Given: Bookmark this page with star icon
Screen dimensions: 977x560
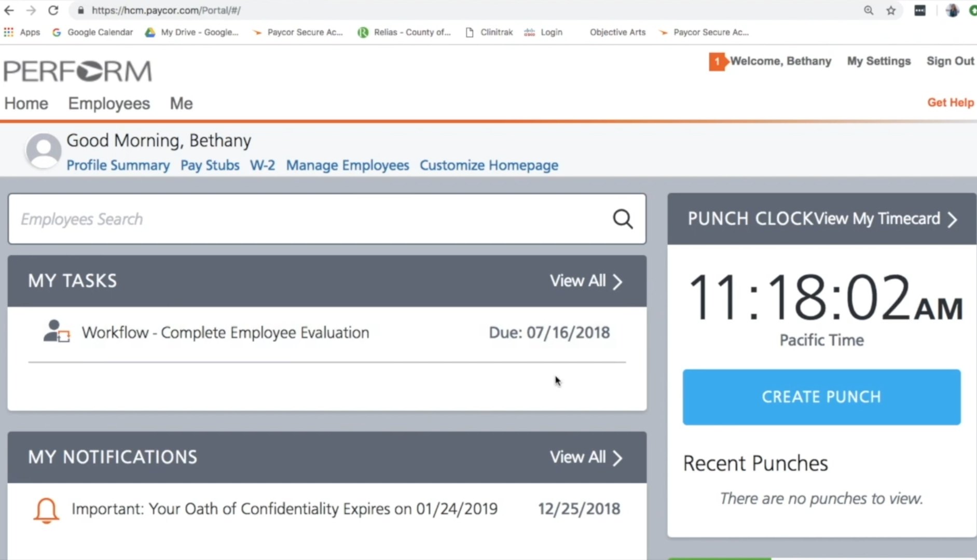Looking at the screenshot, I should tap(891, 10).
